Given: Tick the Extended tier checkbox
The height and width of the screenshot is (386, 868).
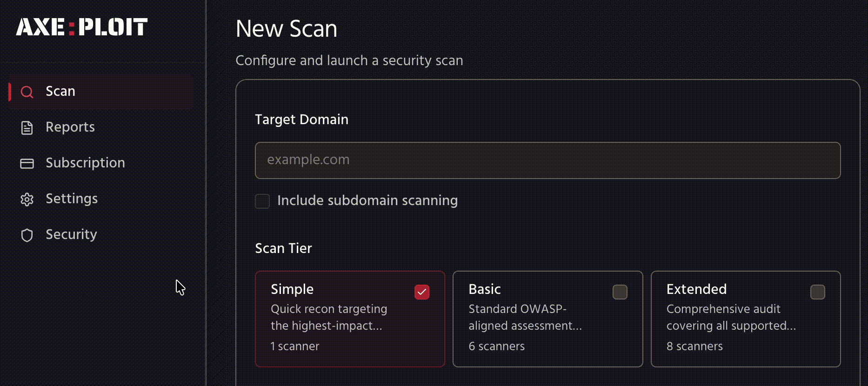Looking at the screenshot, I should coord(817,292).
